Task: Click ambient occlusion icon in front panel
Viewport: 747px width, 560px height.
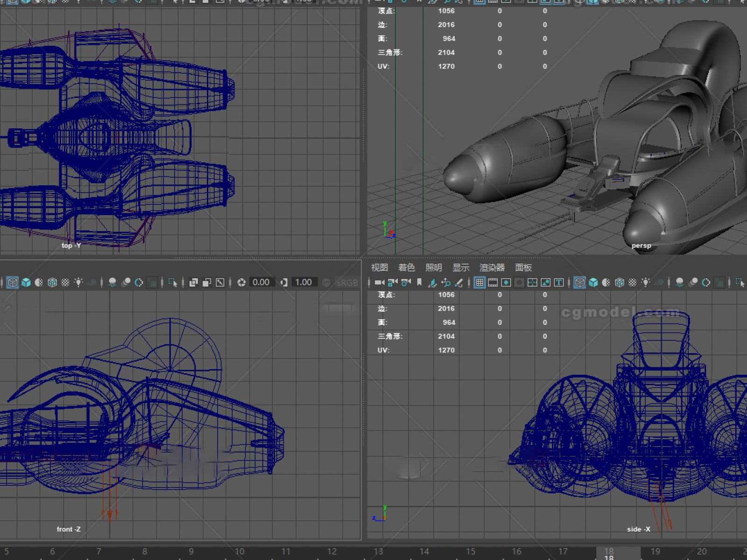Action: click(113, 282)
